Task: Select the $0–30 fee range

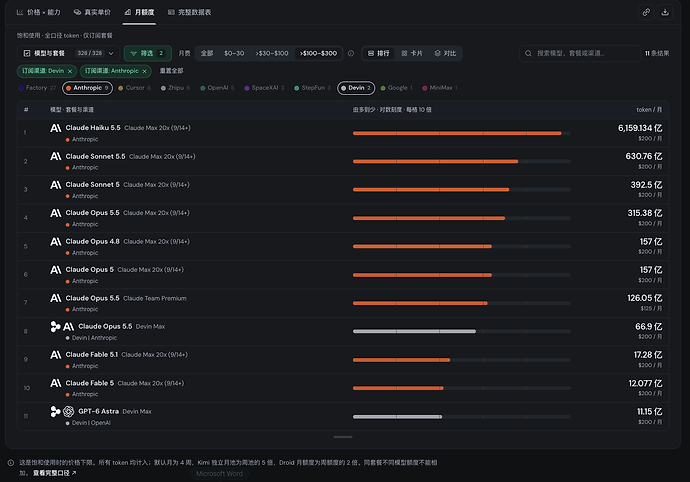Action: pos(234,53)
